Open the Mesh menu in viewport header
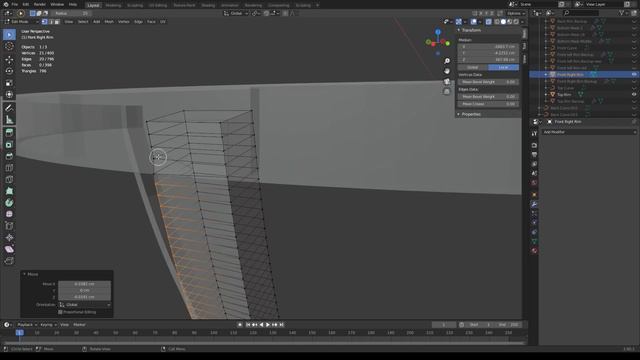The image size is (640, 360). point(109,22)
